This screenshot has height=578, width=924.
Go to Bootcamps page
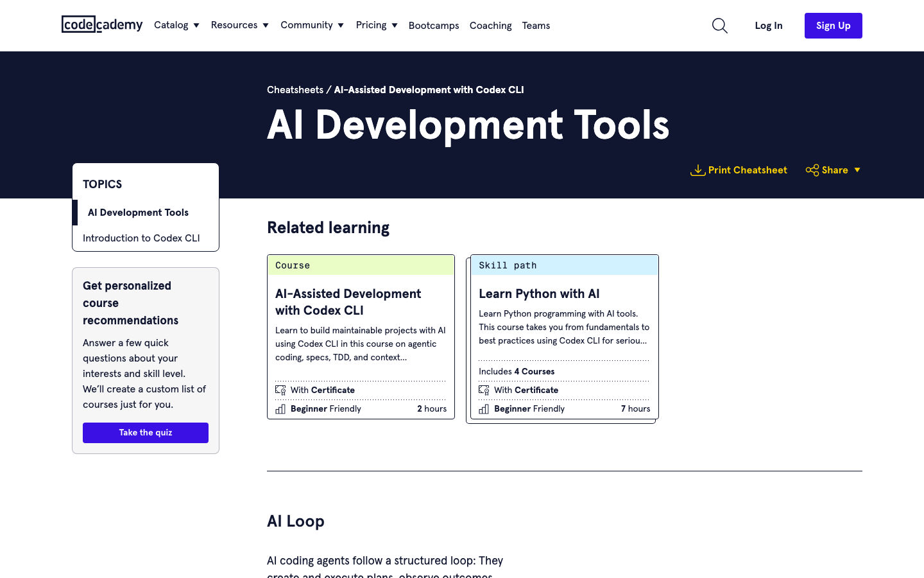coord(434,26)
